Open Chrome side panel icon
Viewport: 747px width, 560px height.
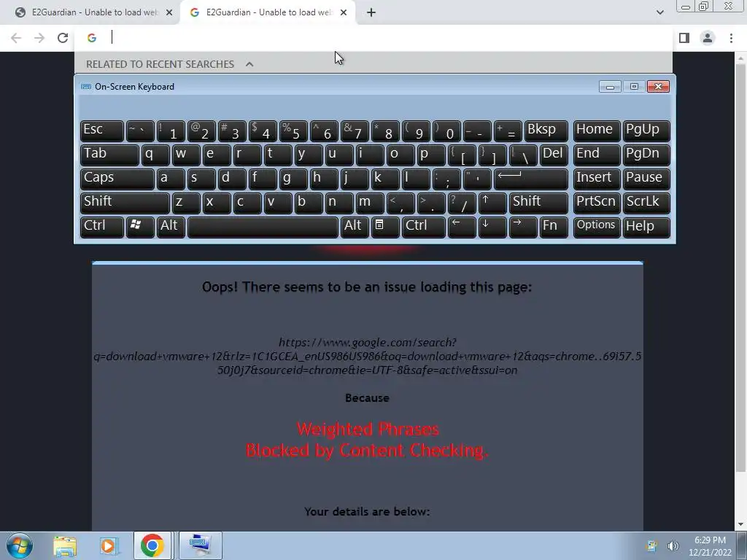point(684,38)
